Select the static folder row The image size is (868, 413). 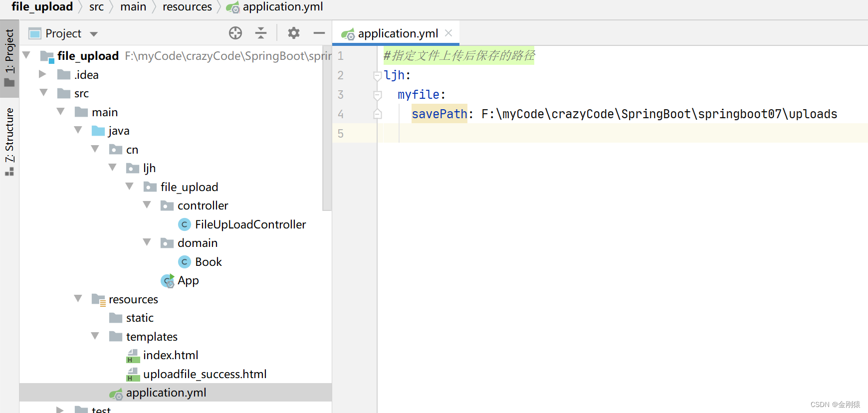pos(175,318)
